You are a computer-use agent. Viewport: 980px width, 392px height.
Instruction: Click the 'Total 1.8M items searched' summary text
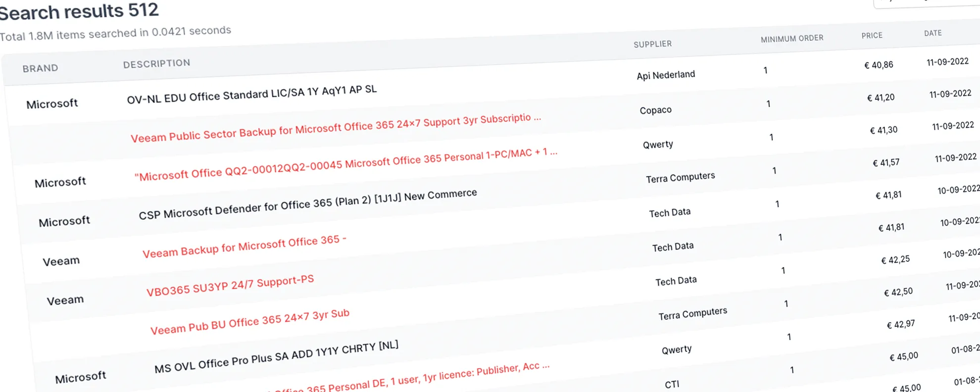pyautogui.click(x=115, y=34)
